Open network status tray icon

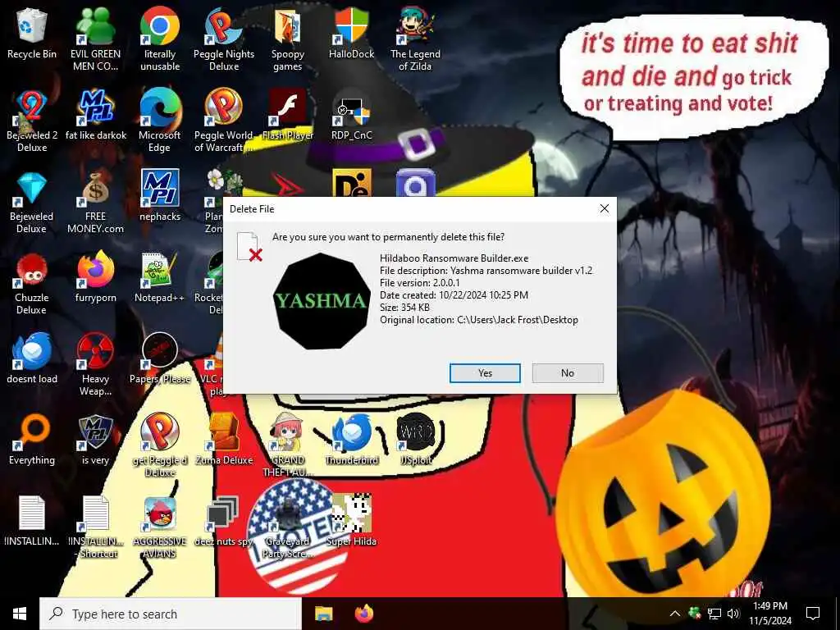tap(714, 614)
